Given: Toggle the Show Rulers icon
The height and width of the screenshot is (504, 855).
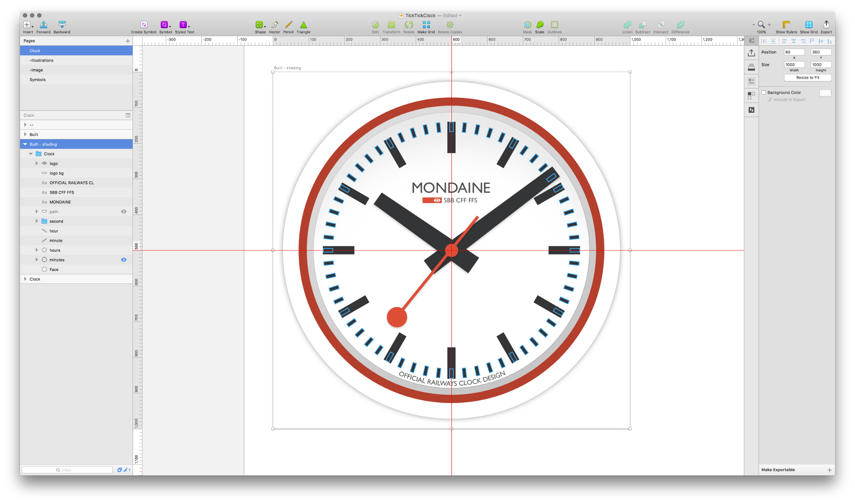Looking at the screenshot, I should (x=786, y=25).
